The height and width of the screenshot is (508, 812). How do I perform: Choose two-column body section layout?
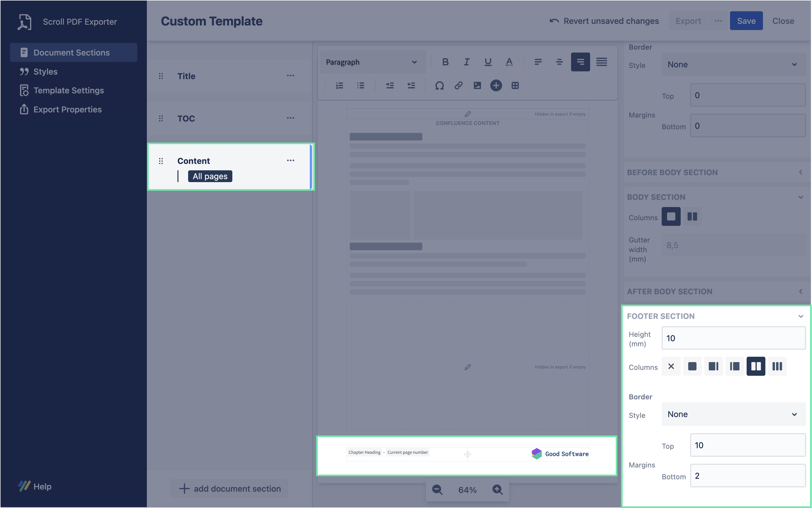coord(692,217)
